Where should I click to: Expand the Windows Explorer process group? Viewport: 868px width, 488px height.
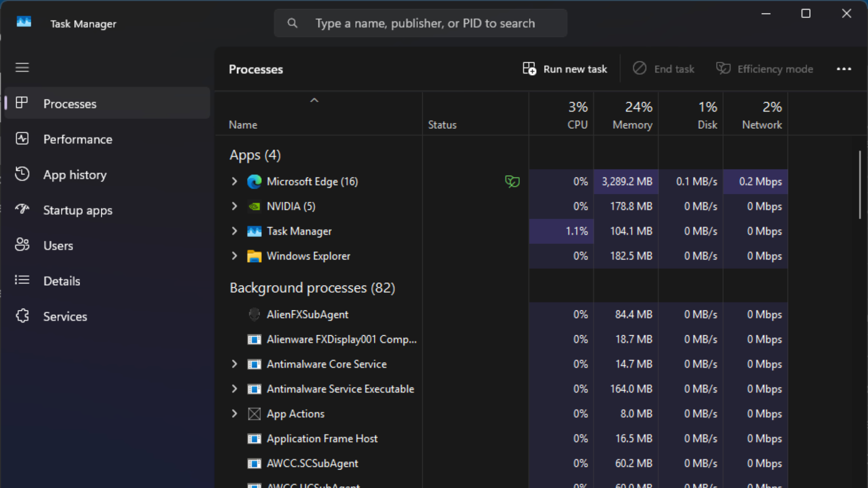234,256
